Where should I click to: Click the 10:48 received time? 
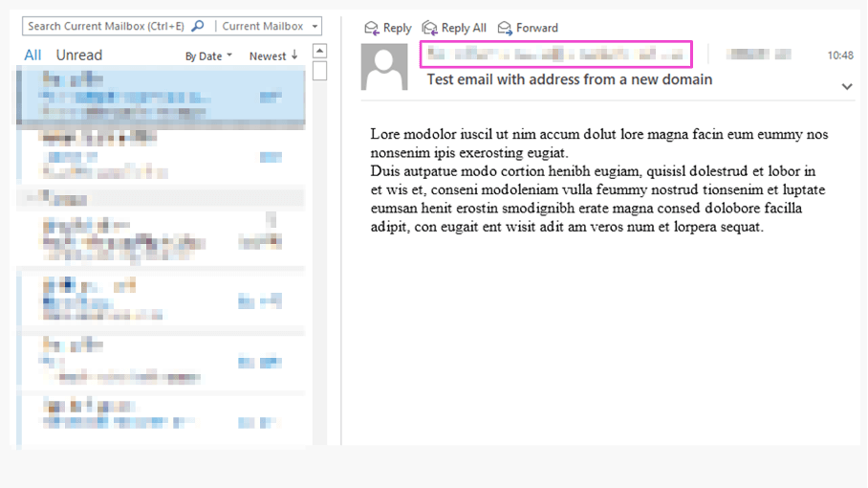coord(839,55)
